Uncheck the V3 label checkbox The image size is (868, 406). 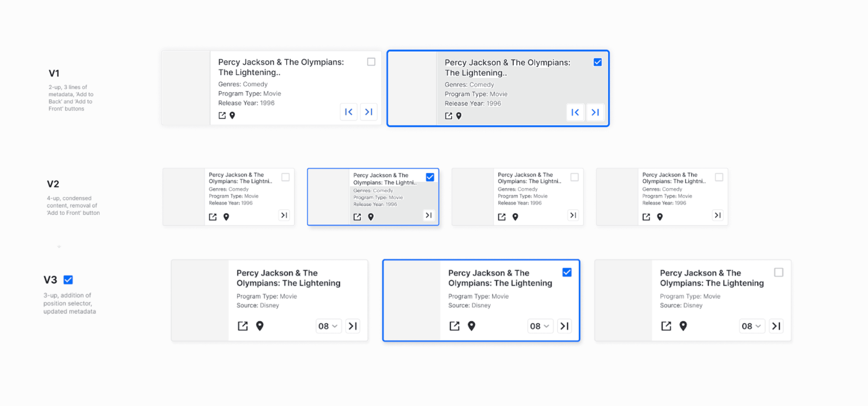(x=68, y=280)
